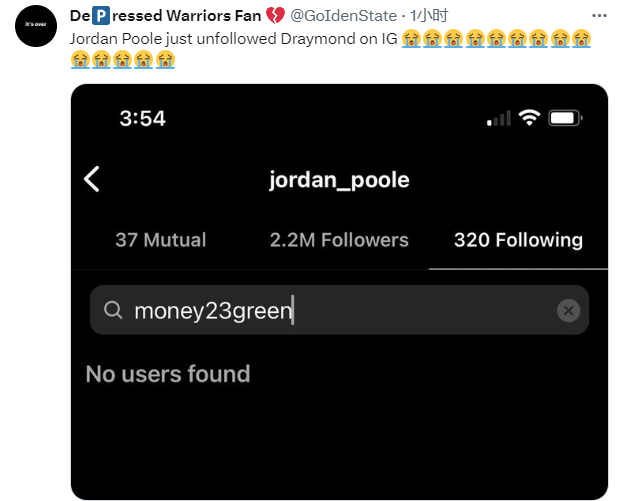Click the cellular signal bars icon
This screenshot has width=619, height=501.
point(498,119)
